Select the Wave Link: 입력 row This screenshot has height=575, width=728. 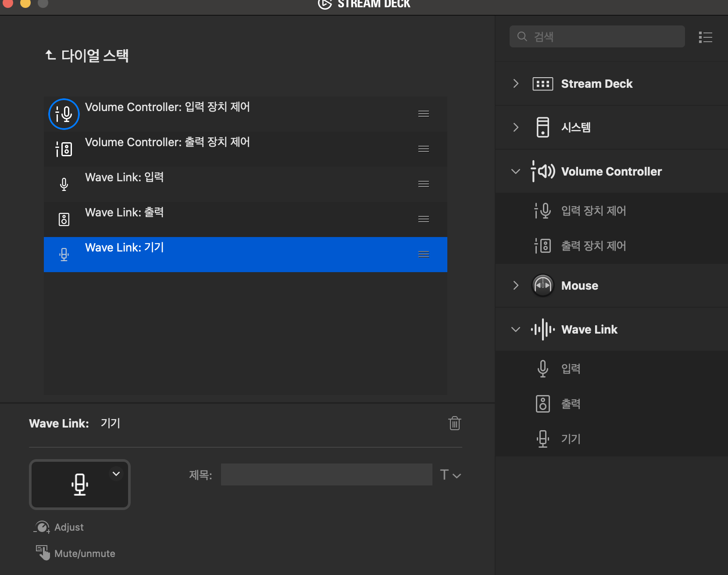(246, 184)
